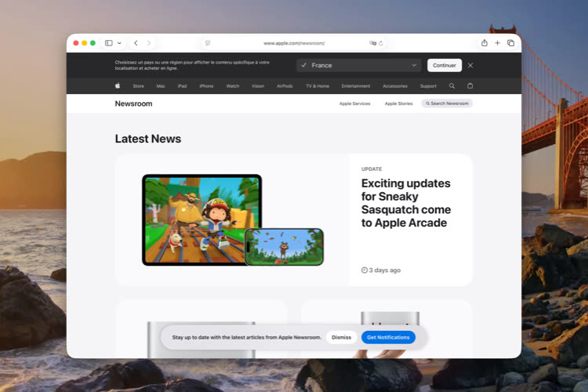Open the Sneaky Sasquatch article image

(x=233, y=220)
